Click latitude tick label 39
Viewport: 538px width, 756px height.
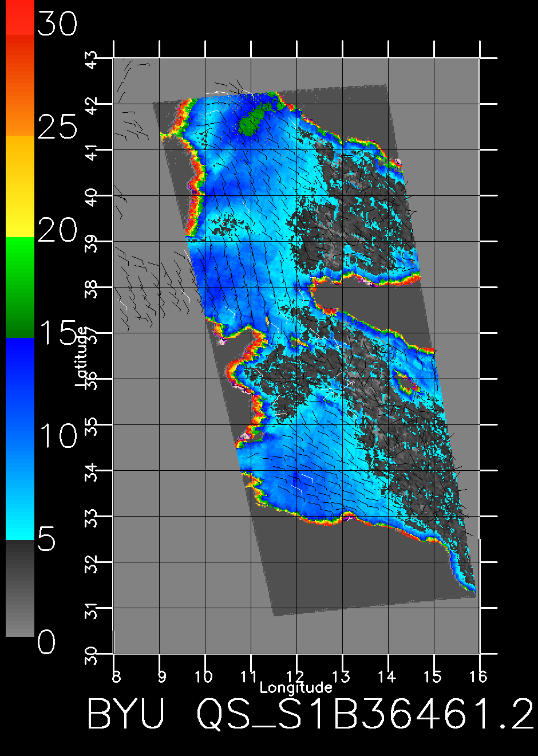91,243
